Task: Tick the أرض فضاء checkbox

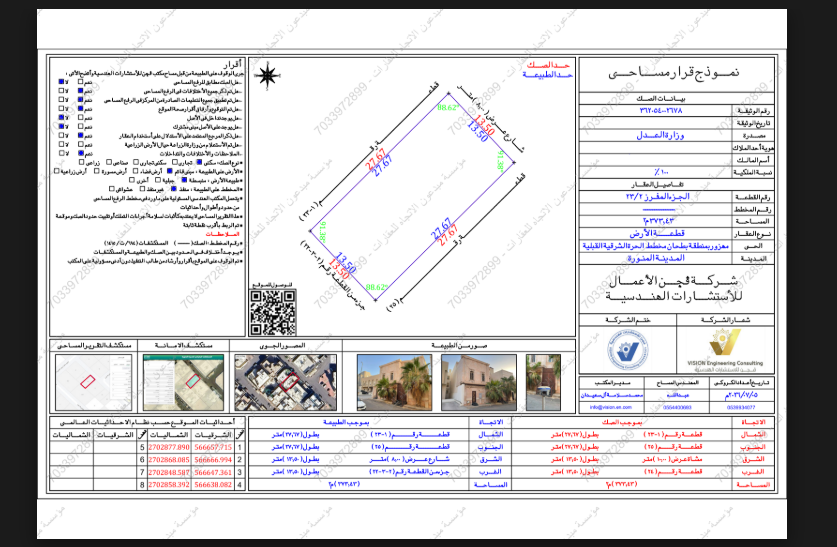Action: pyautogui.click(x=135, y=171)
